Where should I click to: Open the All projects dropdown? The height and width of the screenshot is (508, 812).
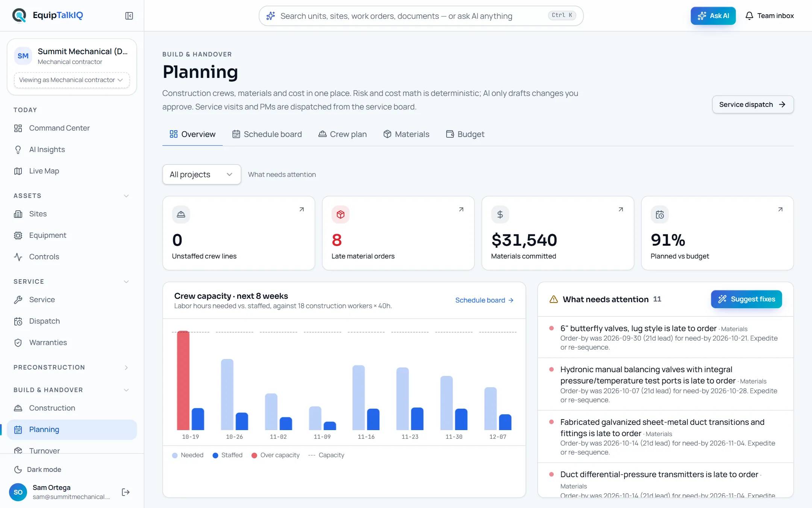coord(201,175)
